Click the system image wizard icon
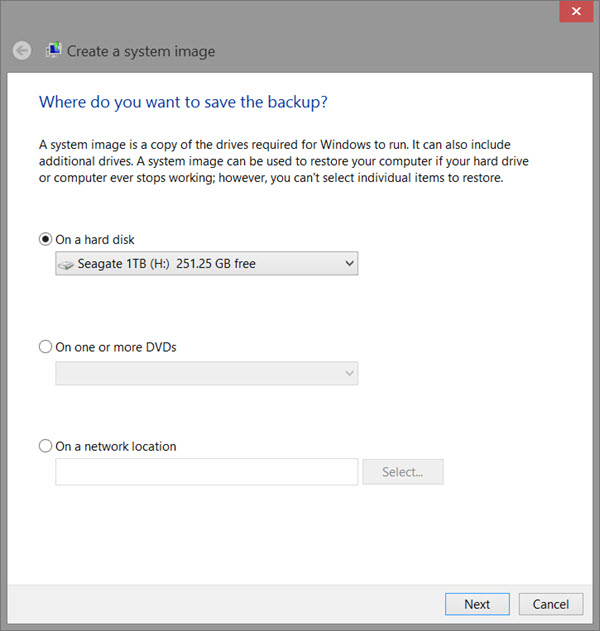Screen dimensions: 600x631 (53, 50)
